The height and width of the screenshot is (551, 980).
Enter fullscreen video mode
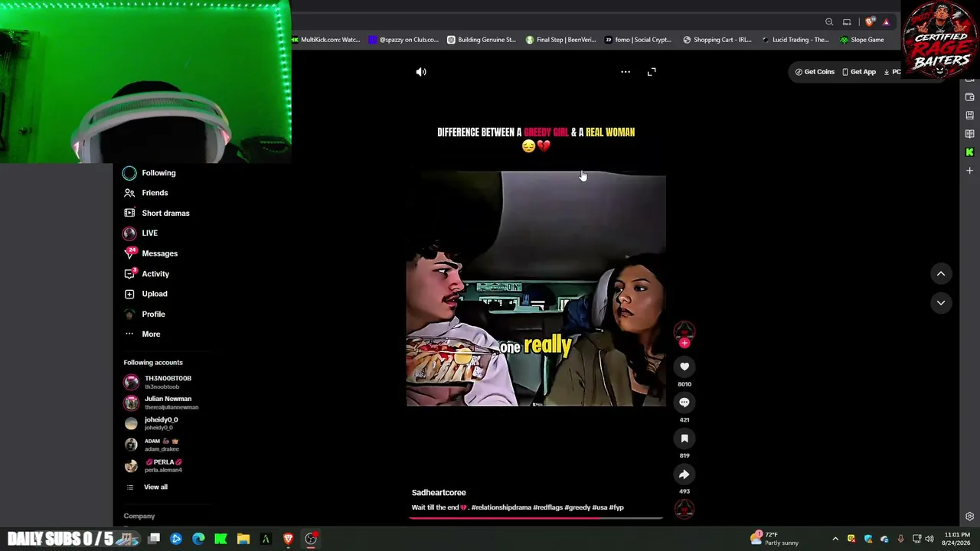(652, 72)
